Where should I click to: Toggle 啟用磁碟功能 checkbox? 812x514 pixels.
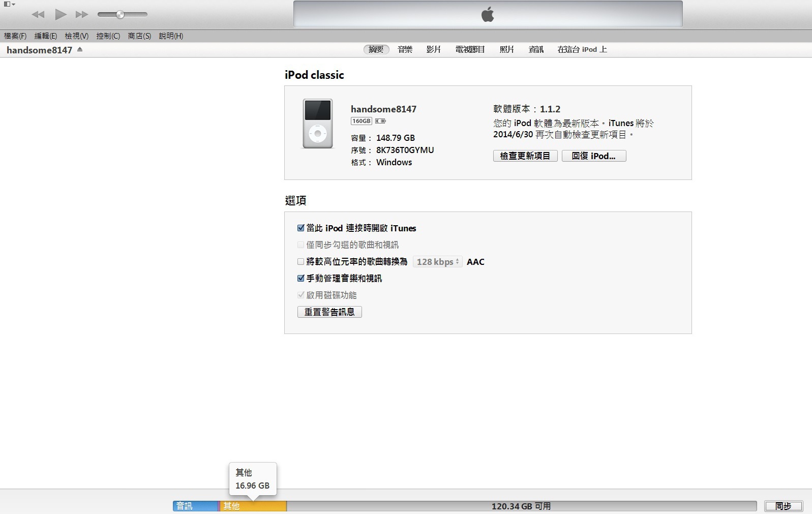click(x=301, y=295)
